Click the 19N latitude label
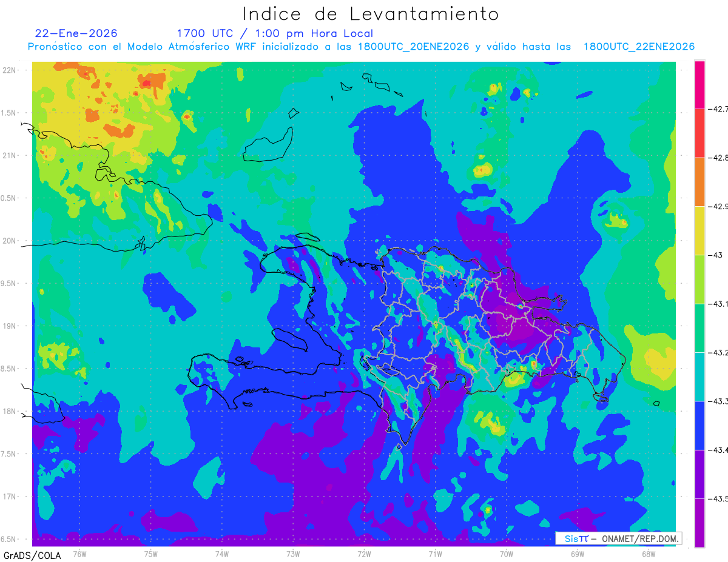 tap(9, 326)
